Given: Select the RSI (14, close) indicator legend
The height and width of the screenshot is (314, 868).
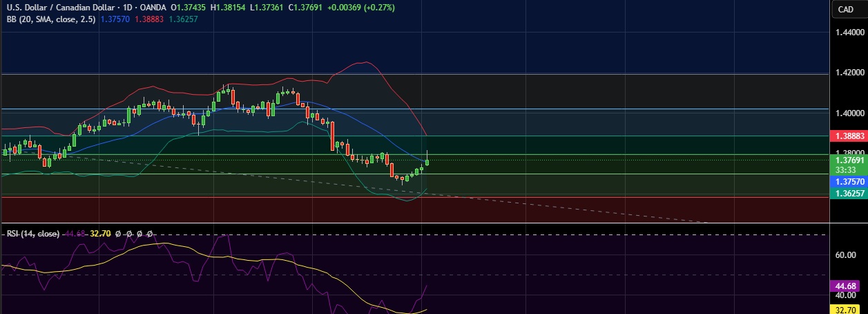Looking at the screenshot, I should pyautogui.click(x=32, y=234).
